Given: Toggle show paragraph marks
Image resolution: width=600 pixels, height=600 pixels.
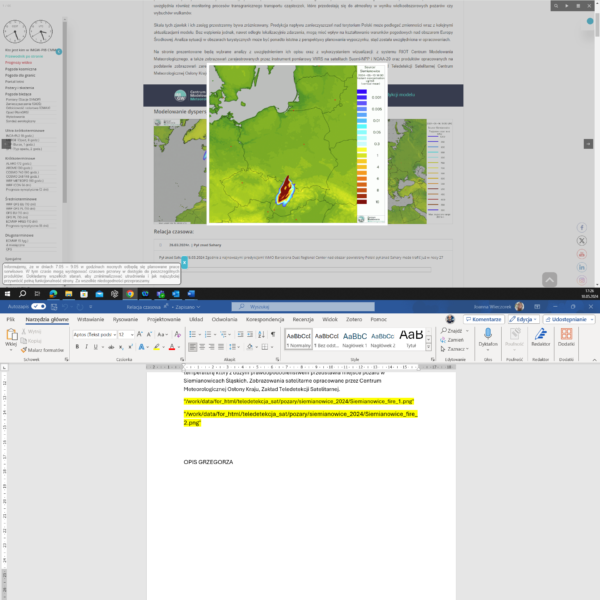Looking at the screenshot, I should click(273, 334).
